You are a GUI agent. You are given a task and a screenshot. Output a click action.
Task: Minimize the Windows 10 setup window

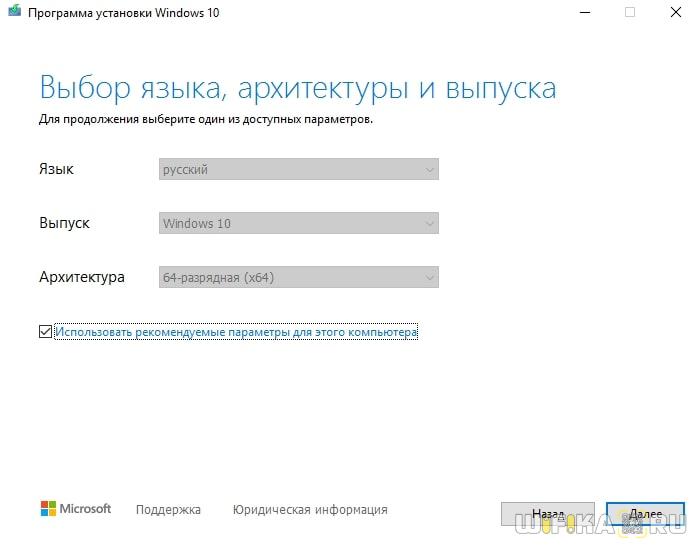coord(585,12)
